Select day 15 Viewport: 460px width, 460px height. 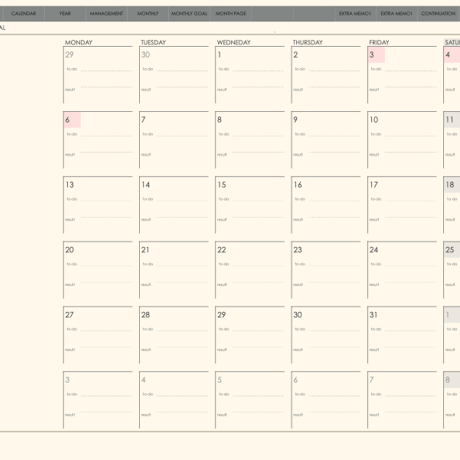tap(222, 185)
